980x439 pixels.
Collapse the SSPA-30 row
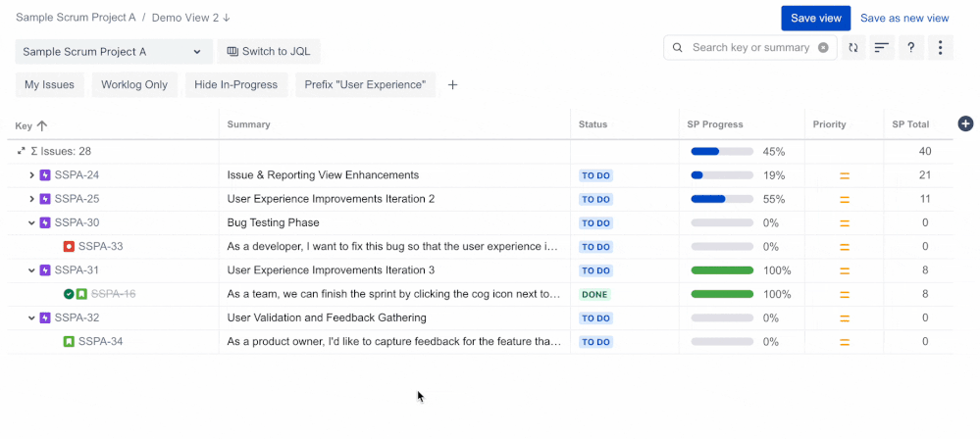click(x=31, y=223)
